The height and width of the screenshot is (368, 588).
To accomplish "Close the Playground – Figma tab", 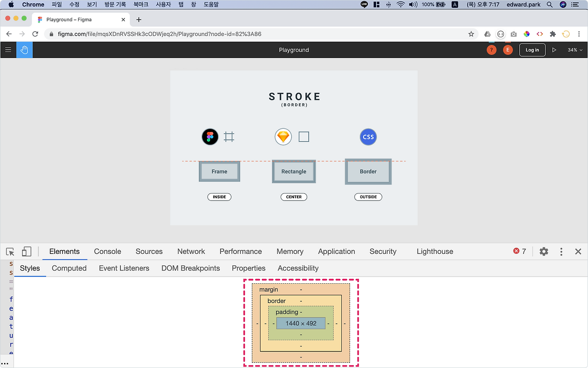I will (123, 19).
